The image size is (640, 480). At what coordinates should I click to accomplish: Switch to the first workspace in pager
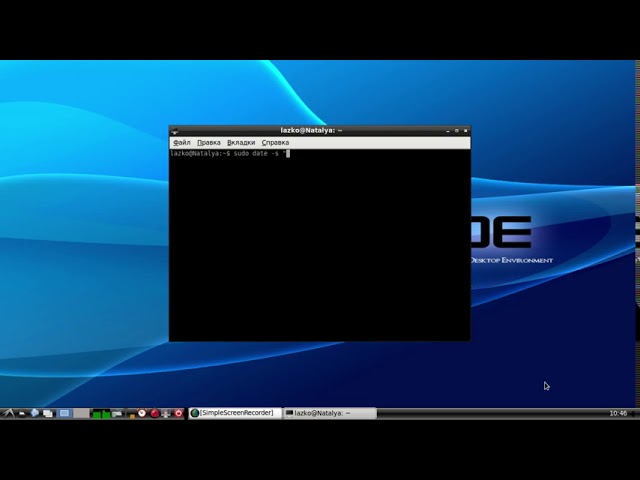pos(64,413)
